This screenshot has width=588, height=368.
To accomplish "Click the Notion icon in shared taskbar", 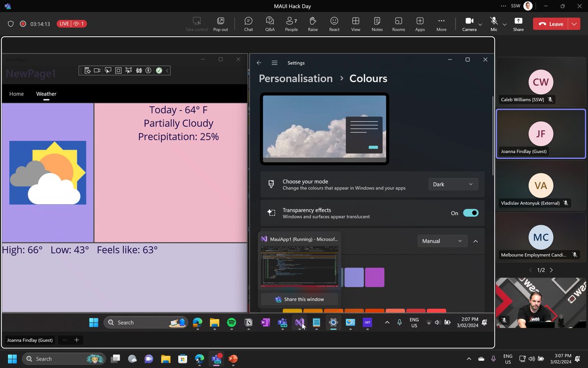I will pyautogui.click(x=248, y=322).
